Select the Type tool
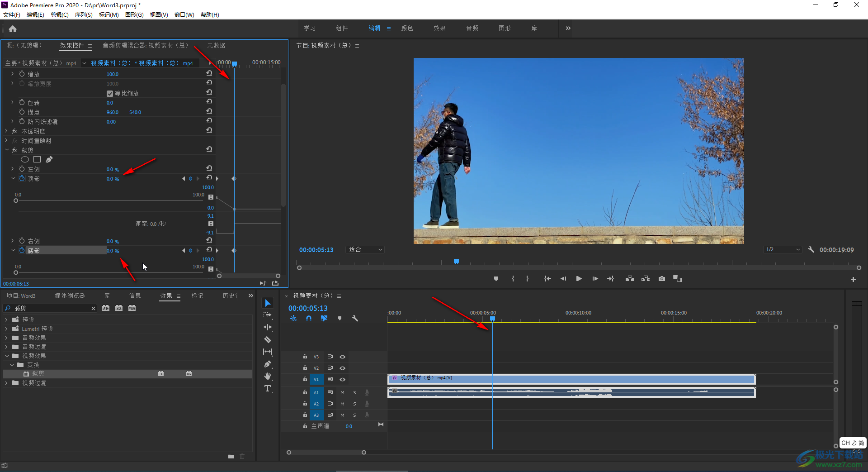 pyautogui.click(x=268, y=388)
